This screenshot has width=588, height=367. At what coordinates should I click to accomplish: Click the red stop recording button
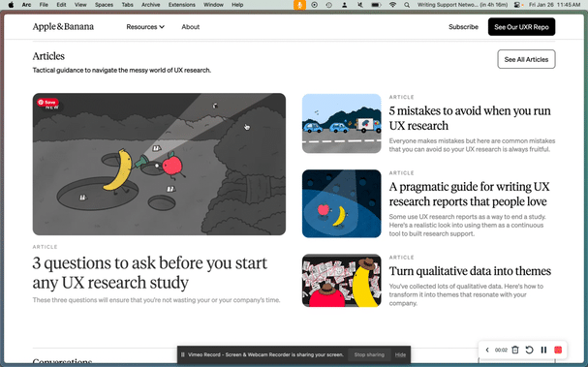(x=558, y=350)
